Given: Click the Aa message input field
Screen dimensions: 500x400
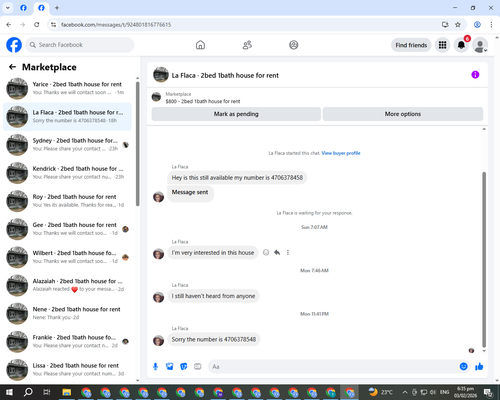Looking at the screenshot, I should (333, 367).
